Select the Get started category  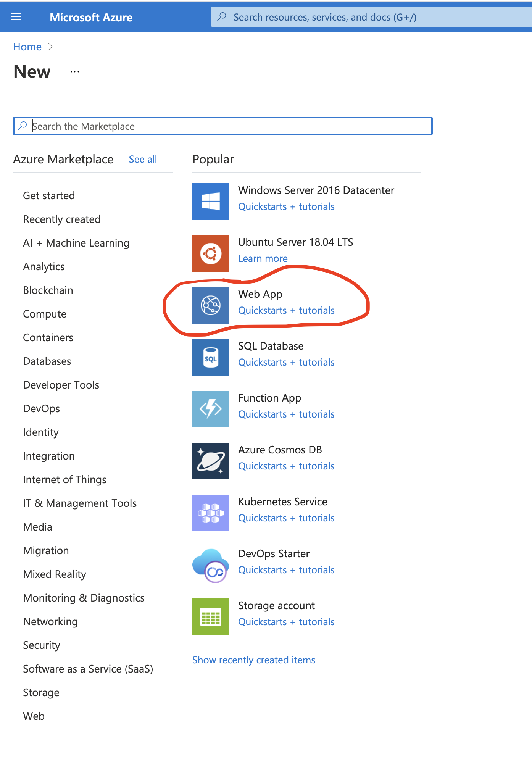[49, 195]
